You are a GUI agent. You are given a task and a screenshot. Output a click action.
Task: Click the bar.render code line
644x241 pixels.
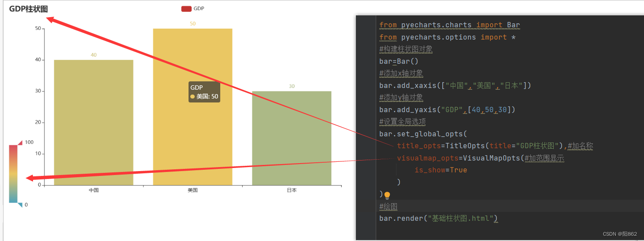coord(439,218)
